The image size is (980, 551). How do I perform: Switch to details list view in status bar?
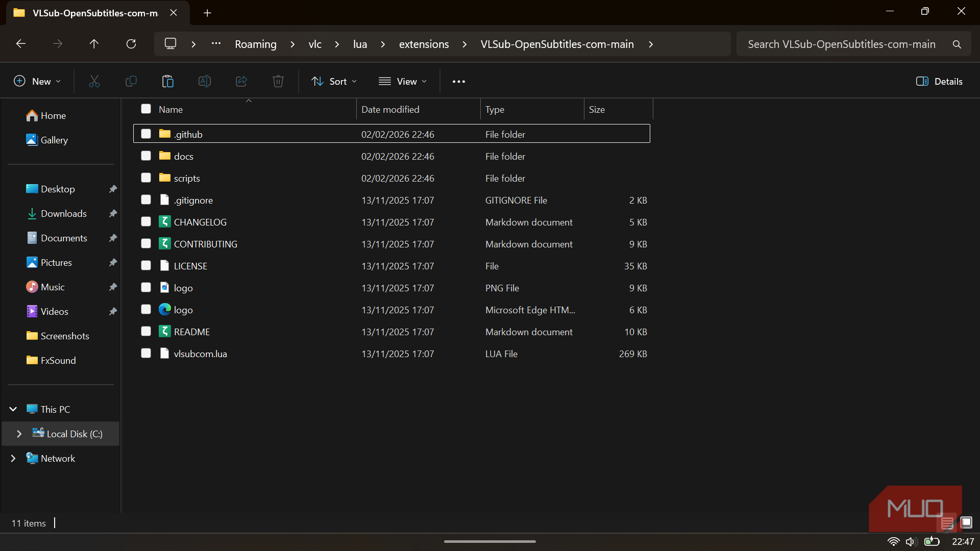tap(947, 523)
